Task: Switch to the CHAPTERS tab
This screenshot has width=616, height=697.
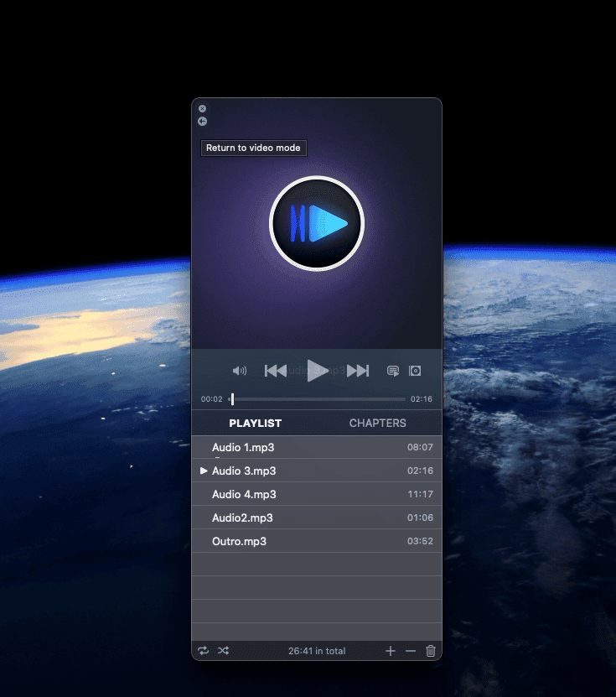Action: point(377,424)
